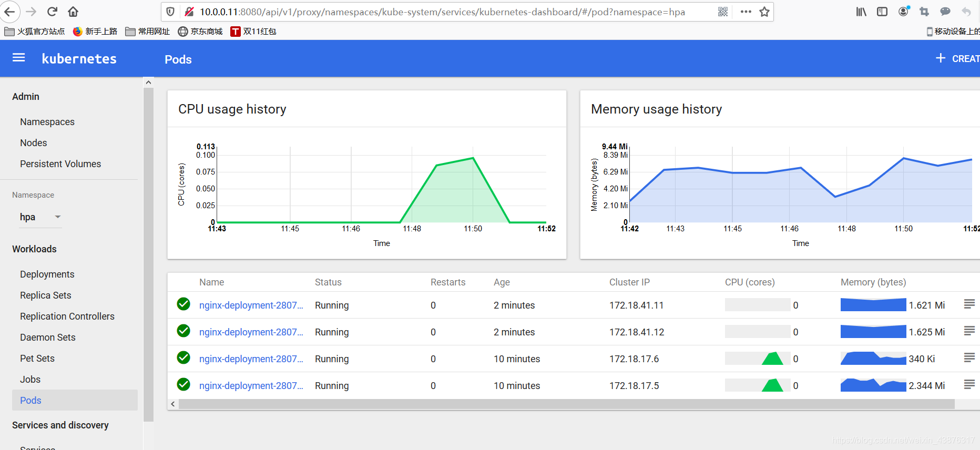Image resolution: width=980 pixels, height=450 pixels.
Task: Open Persistent Volumes in sidebar
Action: [x=60, y=164]
